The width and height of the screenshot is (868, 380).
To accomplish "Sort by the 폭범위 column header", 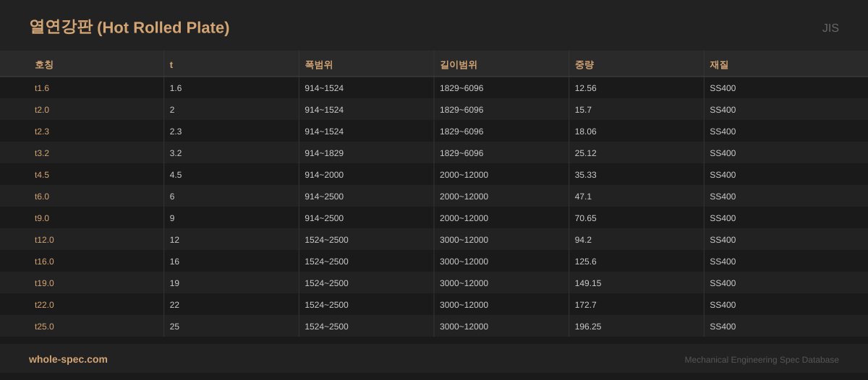I will (x=318, y=64).
